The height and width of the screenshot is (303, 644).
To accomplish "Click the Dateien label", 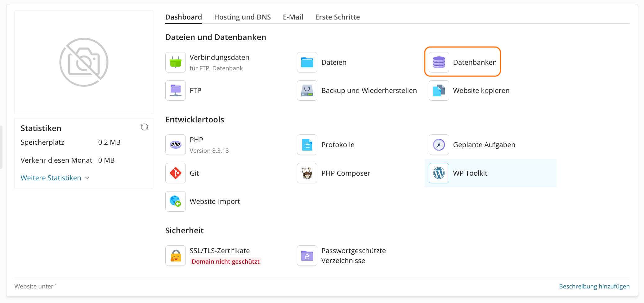I will pos(334,62).
